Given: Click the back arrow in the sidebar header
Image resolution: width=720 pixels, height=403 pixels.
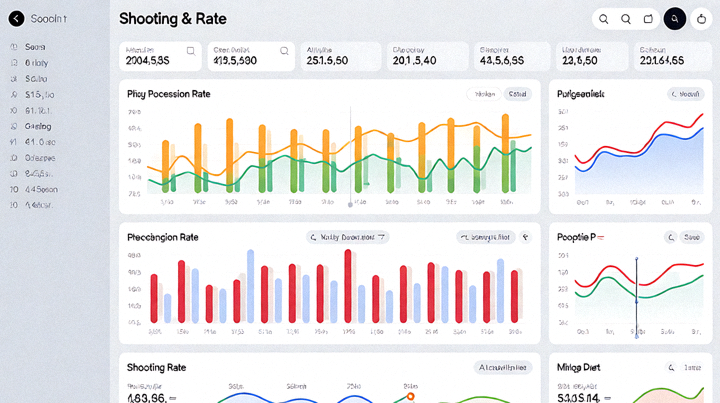Looking at the screenshot, I should coord(17,19).
